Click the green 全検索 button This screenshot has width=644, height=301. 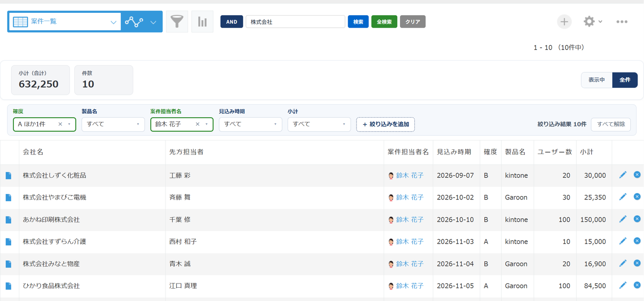(x=384, y=22)
